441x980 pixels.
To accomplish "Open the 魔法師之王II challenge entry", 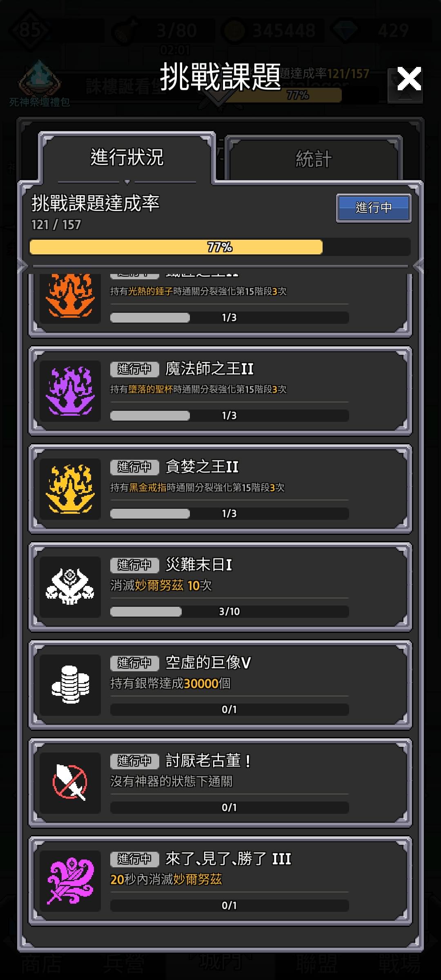I will pyautogui.click(x=220, y=391).
